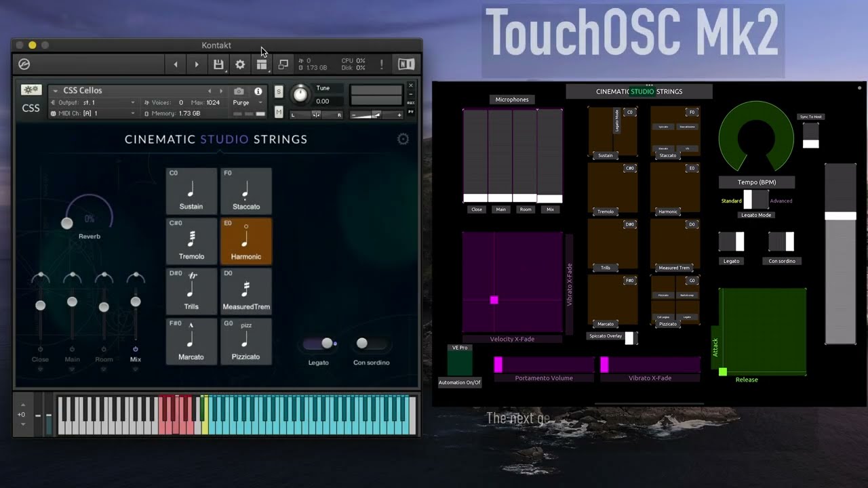
Task: Click the Velocity X-Fade XY pad
Action: pos(513,283)
